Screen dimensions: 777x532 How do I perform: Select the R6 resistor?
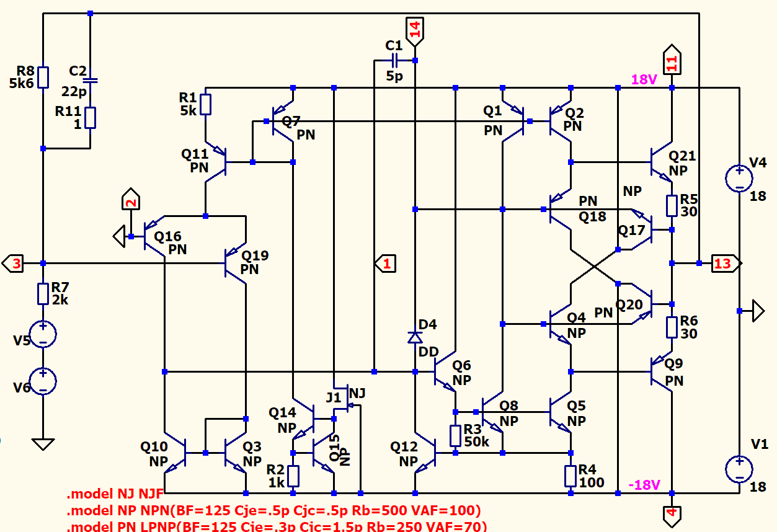(x=672, y=327)
